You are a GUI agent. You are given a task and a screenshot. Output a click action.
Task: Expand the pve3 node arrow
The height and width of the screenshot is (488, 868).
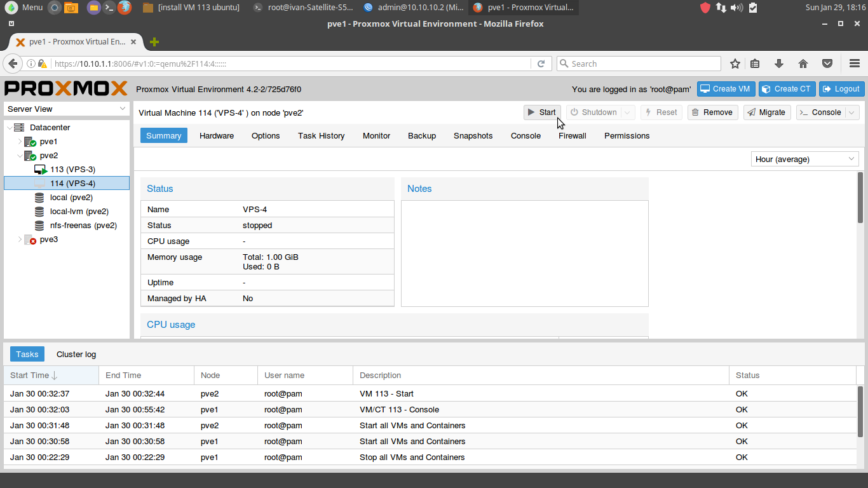pos(20,240)
